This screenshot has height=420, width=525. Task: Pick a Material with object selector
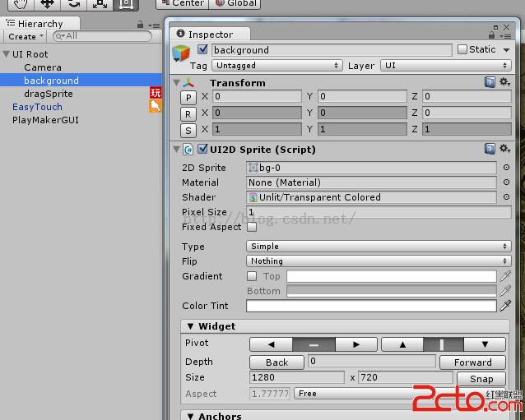coord(506,182)
